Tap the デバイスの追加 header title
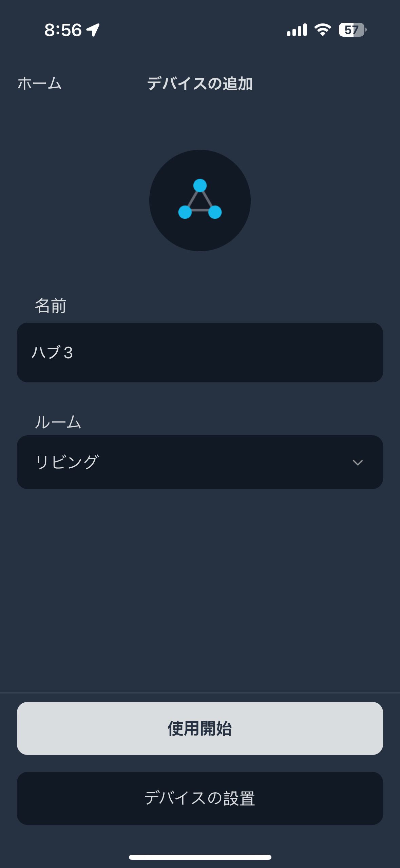Screen dimensions: 400x868 200,84
